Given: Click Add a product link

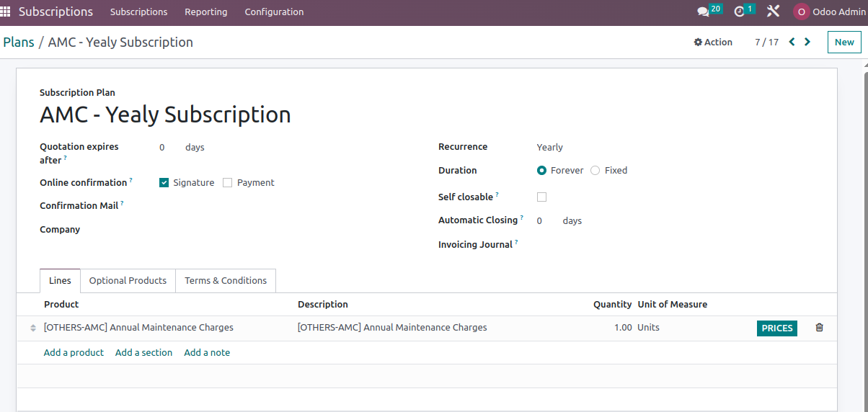Looking at the screenshot, I should 74,352.
